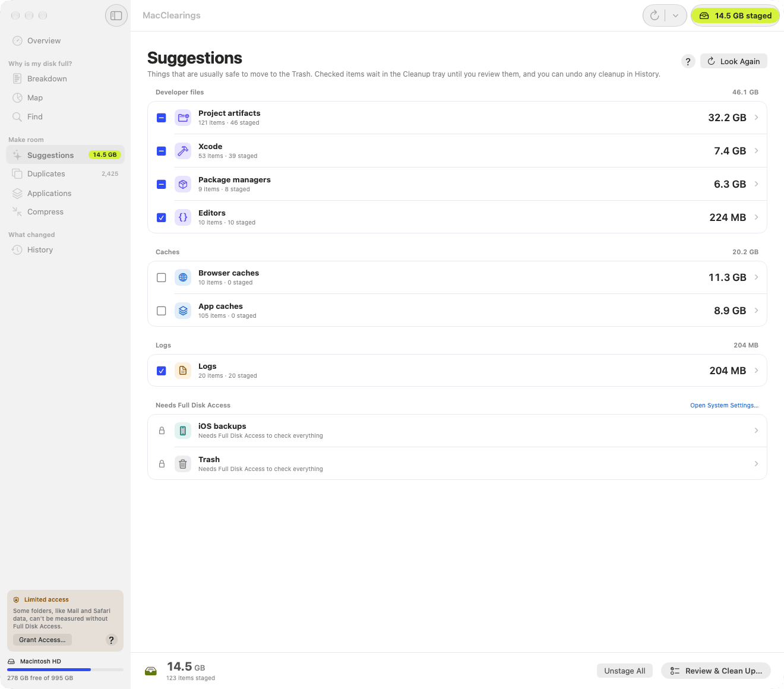Click the Trash bin icon

pos(183,464)
